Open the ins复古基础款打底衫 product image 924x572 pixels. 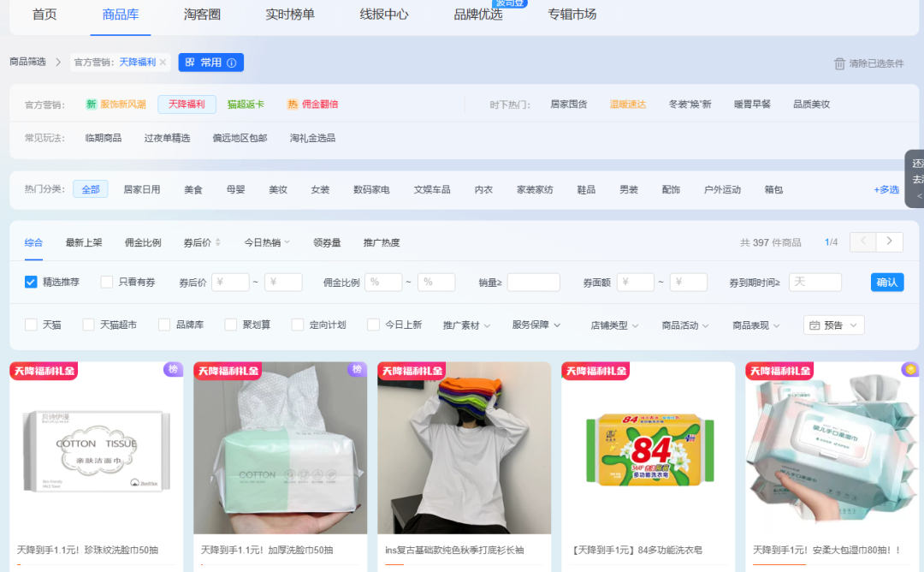(465, 448)
